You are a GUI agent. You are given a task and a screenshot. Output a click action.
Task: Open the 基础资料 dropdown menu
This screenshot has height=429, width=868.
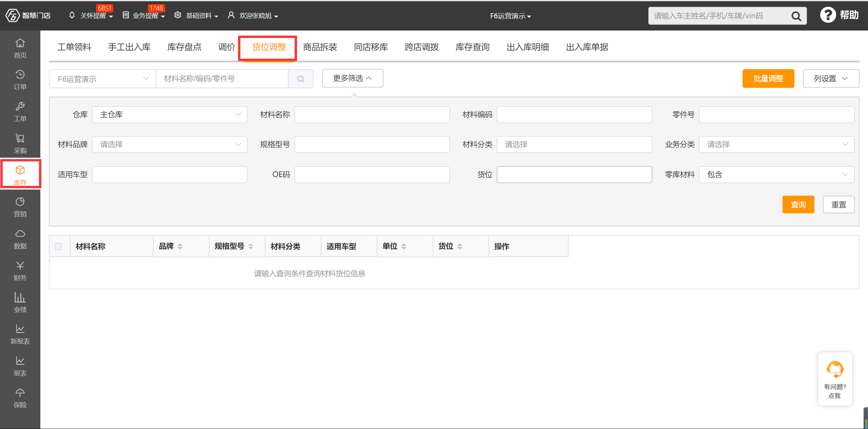coord(196,16)
